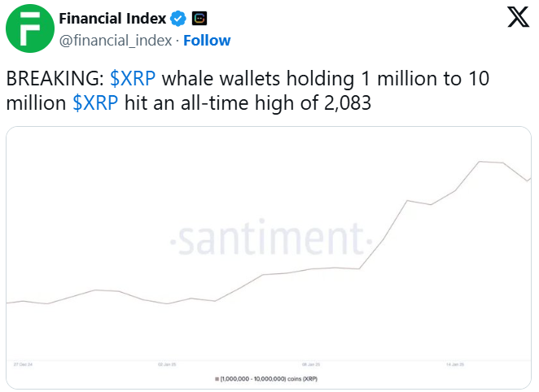Click the 2,083 figure in the tweet text
Image resolution: width=539 pixels, height=392 pixels.
345,104
